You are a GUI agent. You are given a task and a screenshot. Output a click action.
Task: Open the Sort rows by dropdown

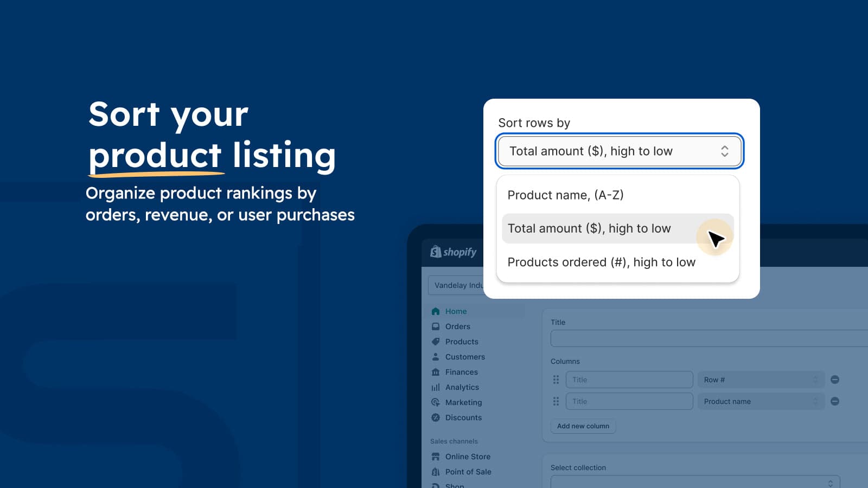[x=619, y=151]
